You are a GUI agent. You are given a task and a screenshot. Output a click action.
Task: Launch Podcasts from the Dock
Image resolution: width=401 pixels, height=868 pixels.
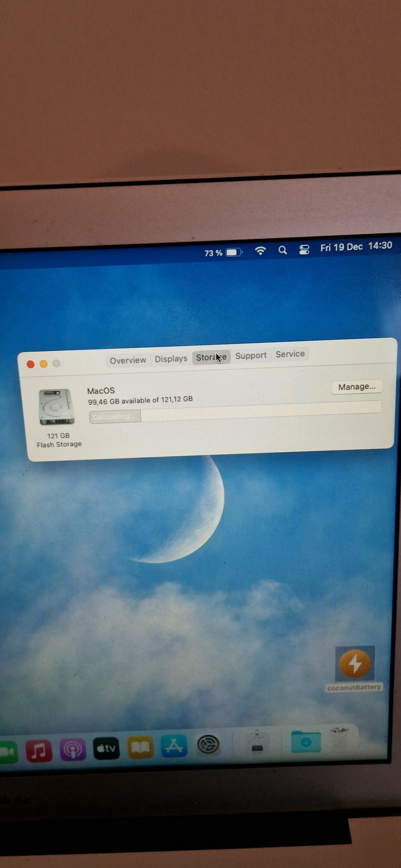coord(73,749)
